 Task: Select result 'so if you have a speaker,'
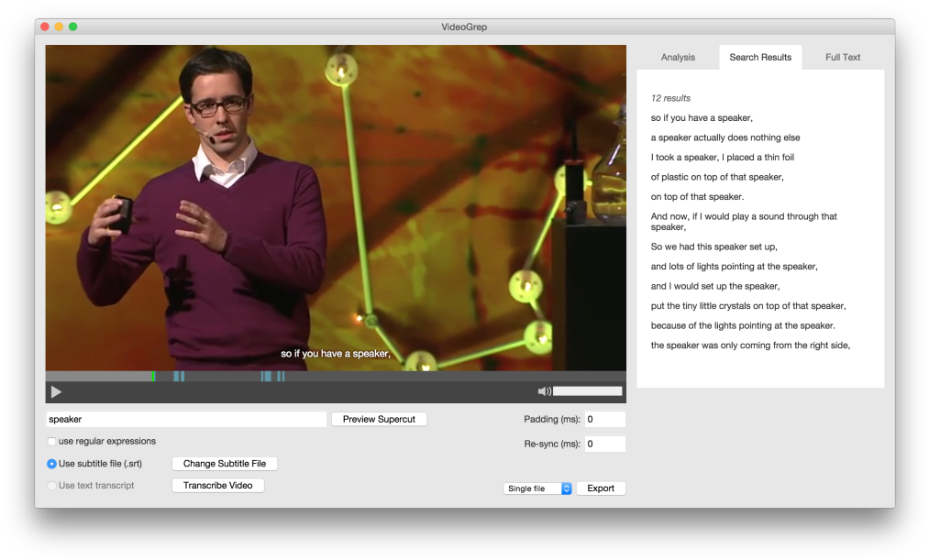pyautogui.click(x=702, y=118)
